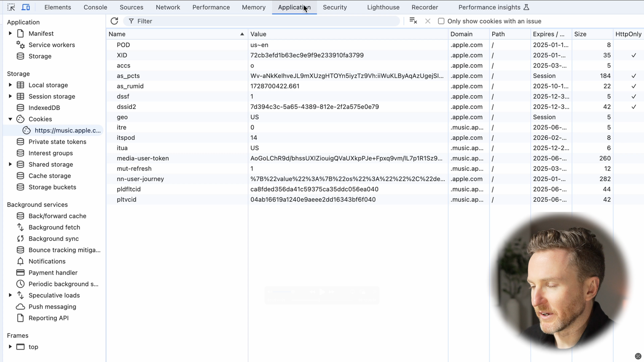The height and width of the screenshot is (362, 644).
Task: Collapse the Cookies tree section
Action: [x=10, y=119]
